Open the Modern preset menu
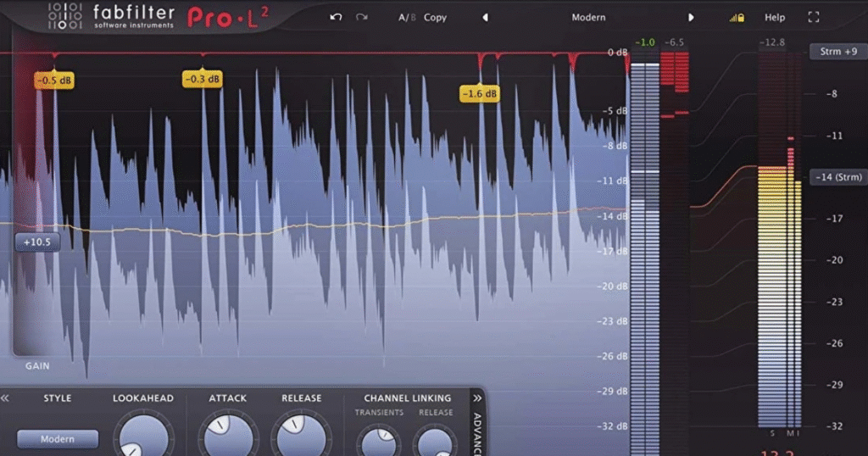The width and height of the screenshot is (868, 456). (x=588, y=18)
